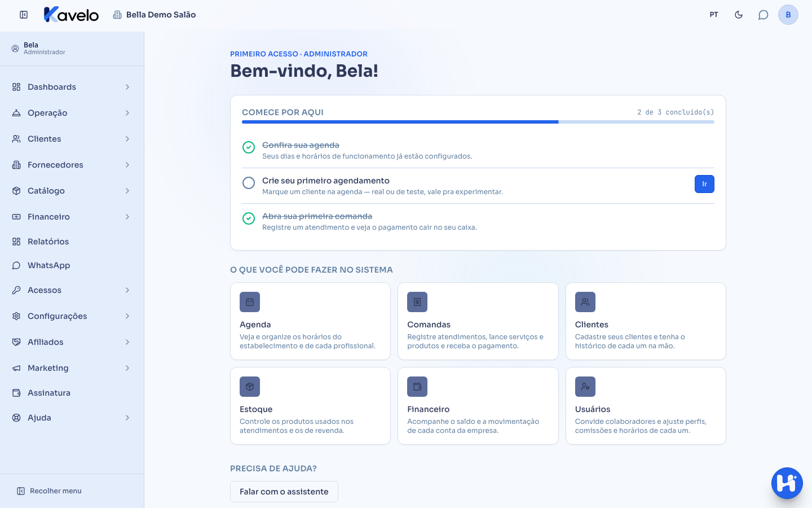Click the Assinatura sidebar icon
Screen dimensions: 812x508
(x=16, y=393)
